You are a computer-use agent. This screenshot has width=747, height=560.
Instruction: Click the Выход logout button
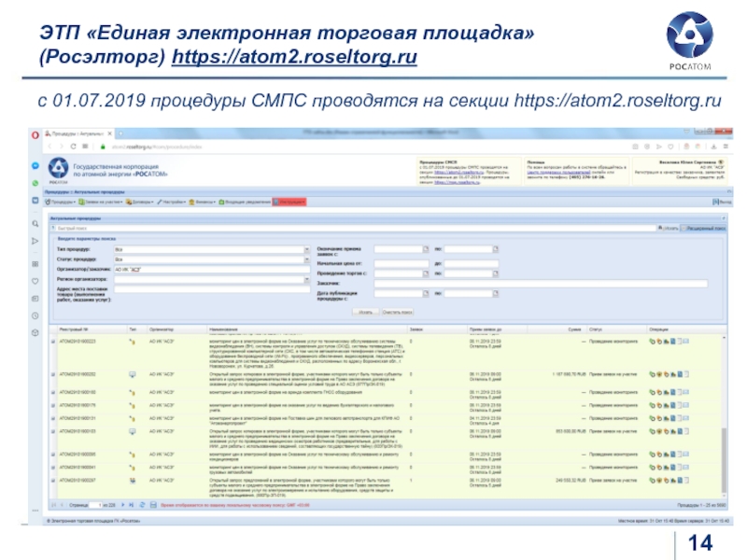click(x=722, y=202)
